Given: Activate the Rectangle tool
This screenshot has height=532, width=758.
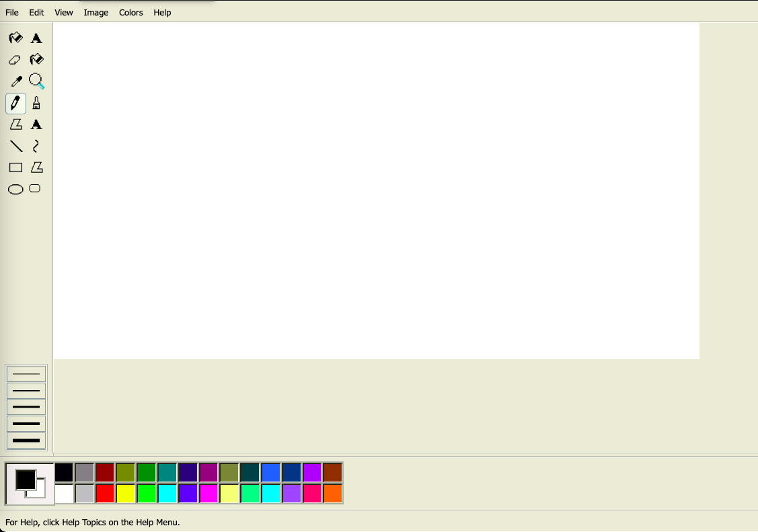Looking at the screenshot, I should tap(15, 167).
